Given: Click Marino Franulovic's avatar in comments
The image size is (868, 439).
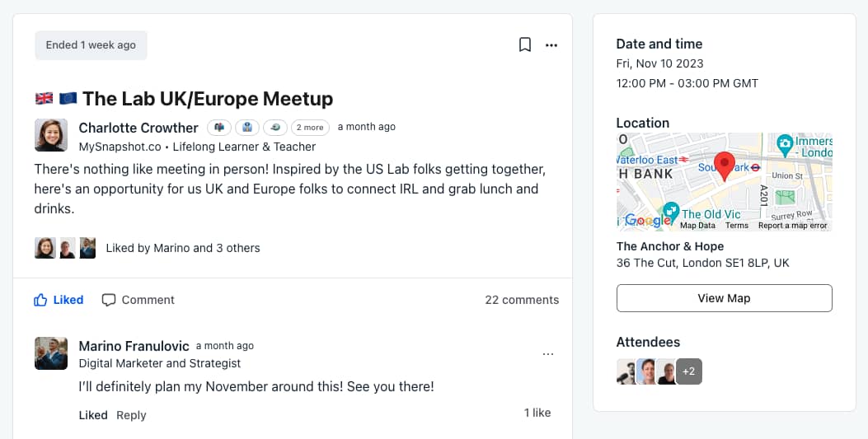Looking at the screenshot, I should (x=51, y=353).
